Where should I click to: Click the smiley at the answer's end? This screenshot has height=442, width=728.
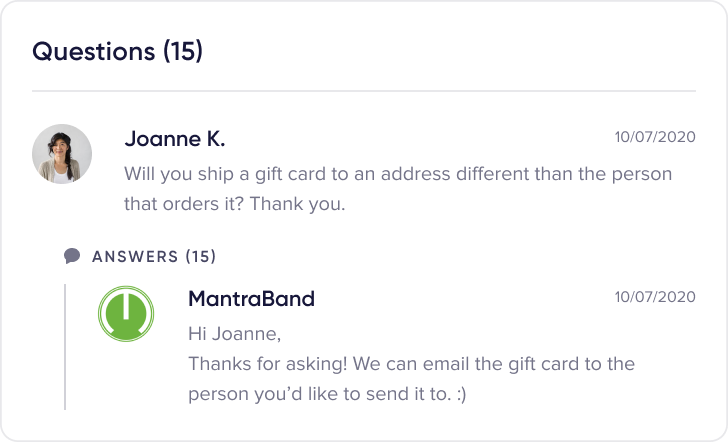(459, 395)
